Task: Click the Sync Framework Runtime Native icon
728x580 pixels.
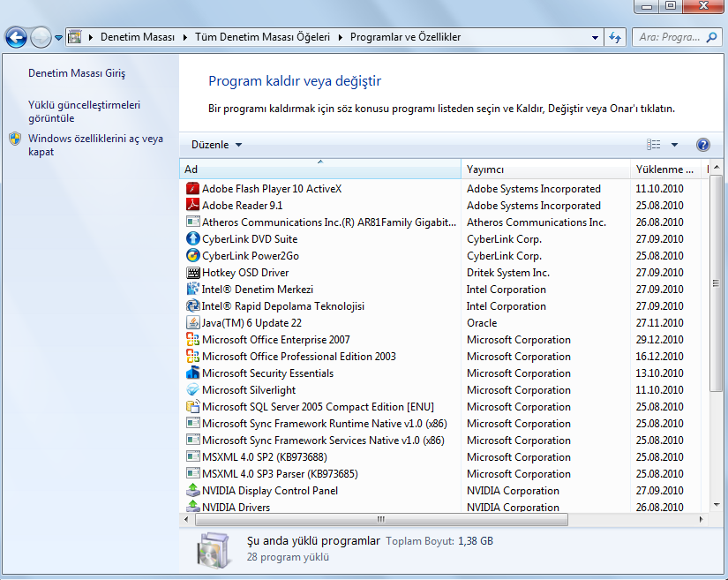Action: 192,423
